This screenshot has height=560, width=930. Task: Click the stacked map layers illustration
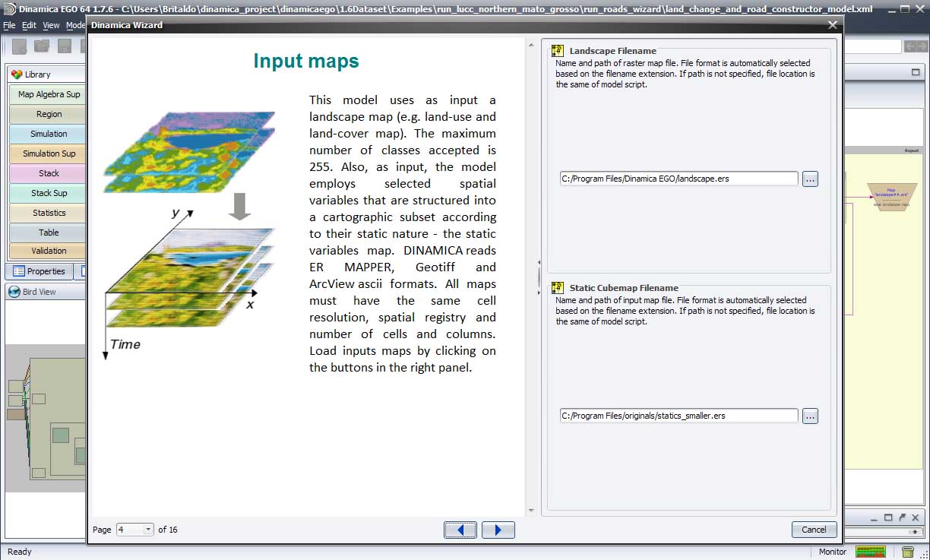tap(190, 236)
